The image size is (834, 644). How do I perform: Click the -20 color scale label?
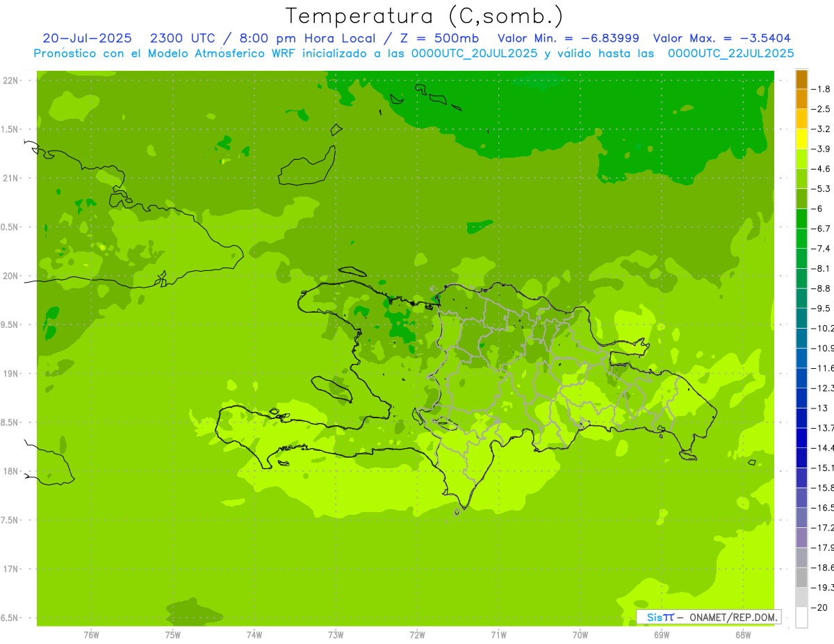(819, 607)
